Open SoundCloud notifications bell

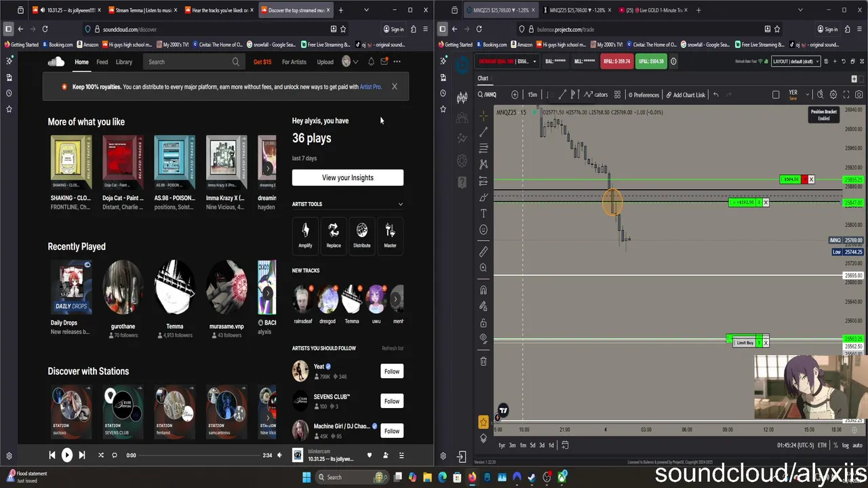tap(371, 62)
